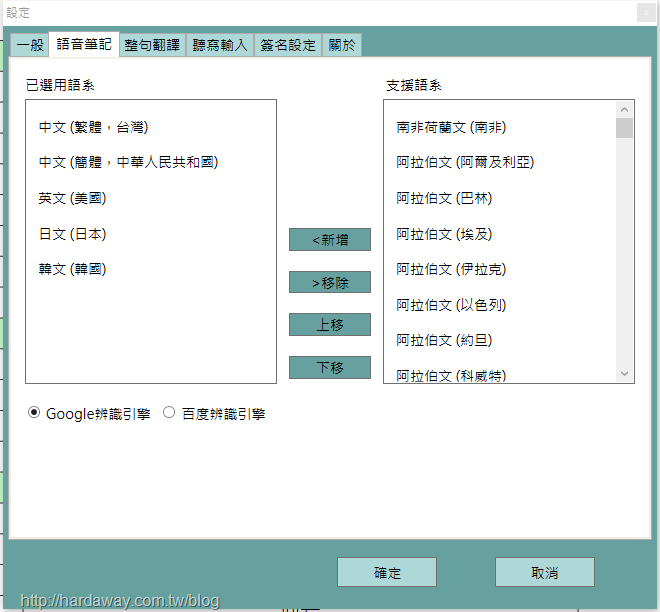Switch to the 一般 tab
Screen dimensions: 660x612
click(29, 45)
